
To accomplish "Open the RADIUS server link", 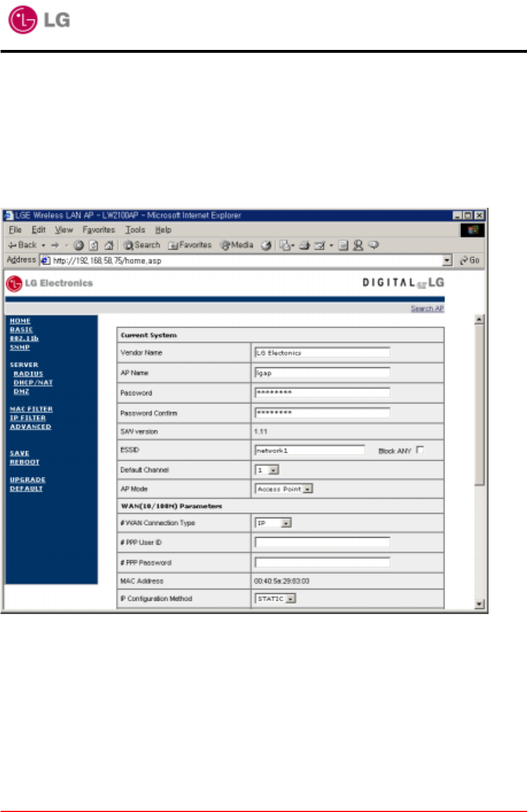I will pyautogui.click(x=28, y=374).
